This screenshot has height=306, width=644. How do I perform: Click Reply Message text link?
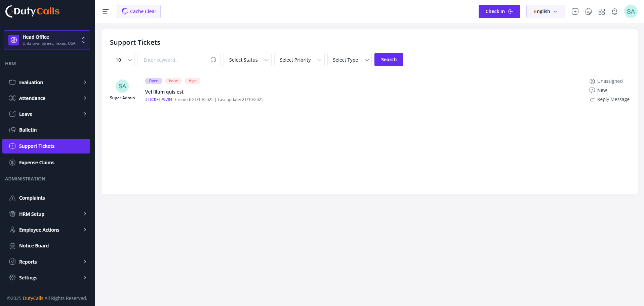(613, 99)
